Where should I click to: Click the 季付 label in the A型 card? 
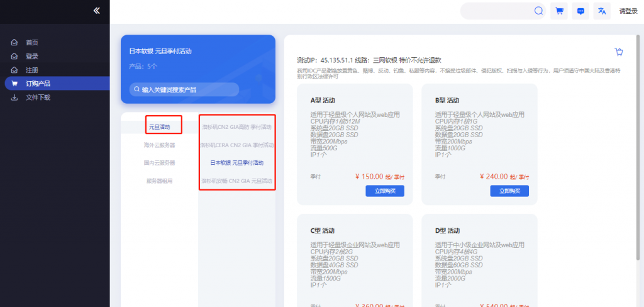coord(316,177)
